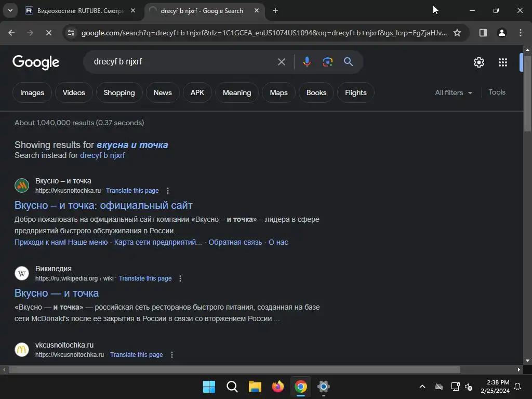Open Карта сети предприятий sitelink
The width and height of the screenshot is (532, 399).
point(158,242)
